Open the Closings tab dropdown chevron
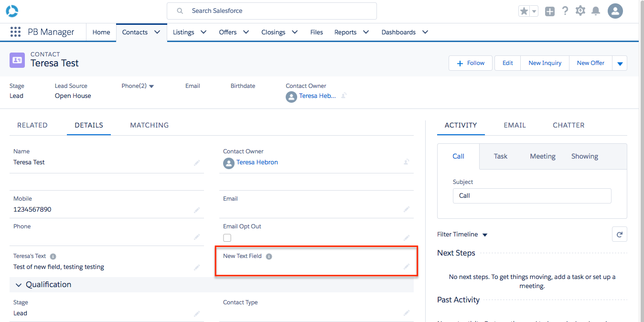Viewport: 644px width, 322px height. [295, 32]
